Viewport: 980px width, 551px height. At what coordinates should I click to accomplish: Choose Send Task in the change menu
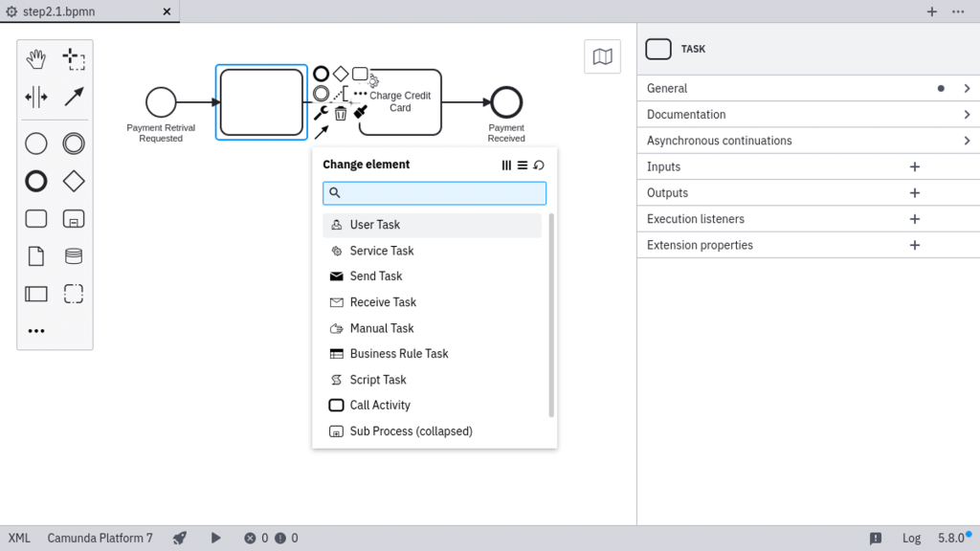tap(432, 276)
